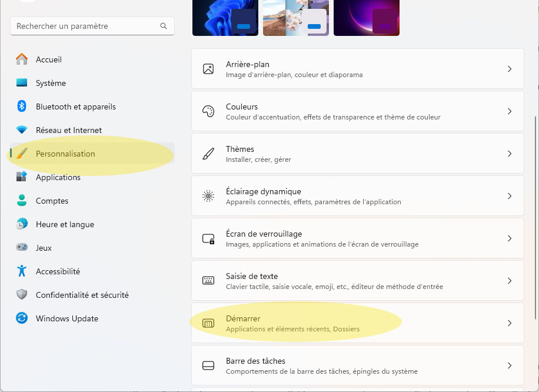Image resolution: width=539 pixels, height=392 pixels.
Task: Return to Accueil settings page
Action: (x=49, y=59)
